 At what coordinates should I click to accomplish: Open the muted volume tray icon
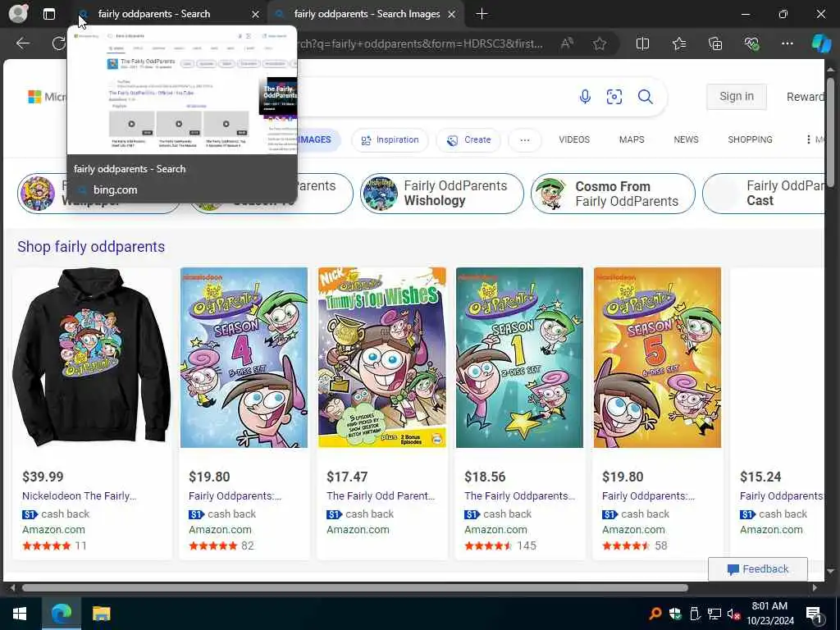click(733, 614)
